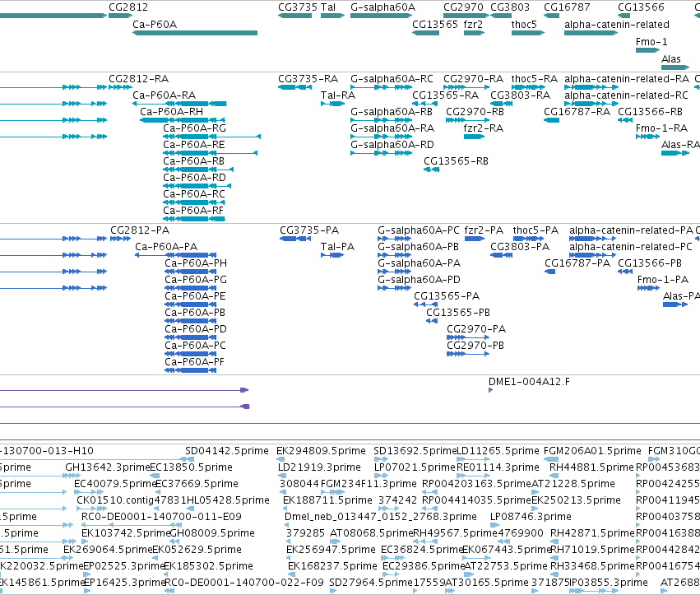
Task: Select the Fmo-1-PA protein label
Action: 663,280
